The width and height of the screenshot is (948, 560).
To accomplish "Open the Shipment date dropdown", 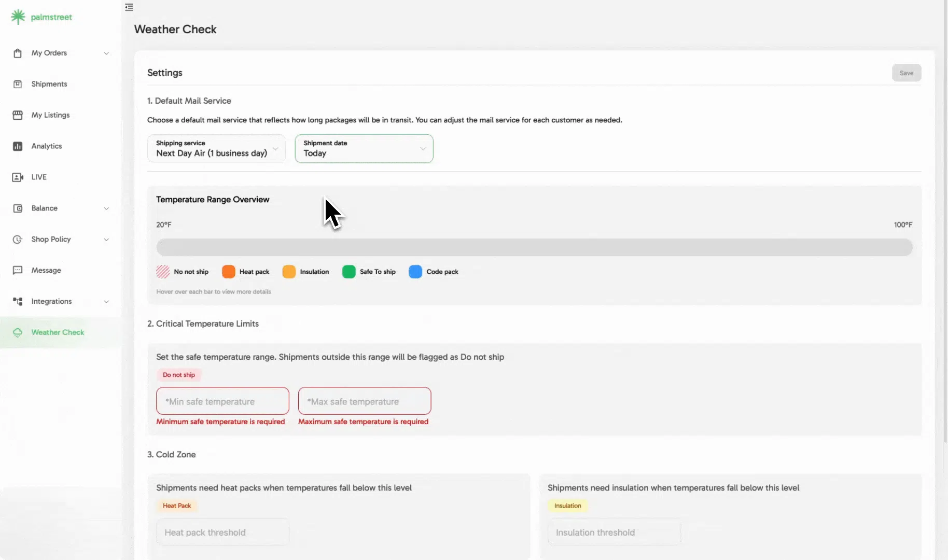I will [x=364, y=149].
